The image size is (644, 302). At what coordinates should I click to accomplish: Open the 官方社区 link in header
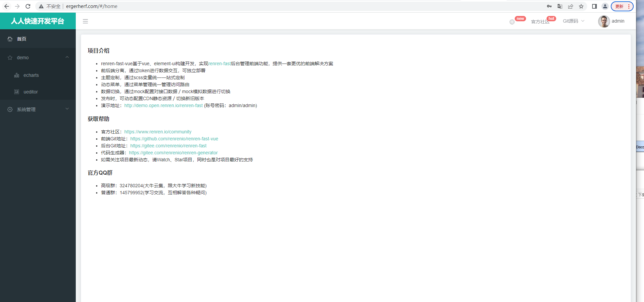tap(540, 22)
